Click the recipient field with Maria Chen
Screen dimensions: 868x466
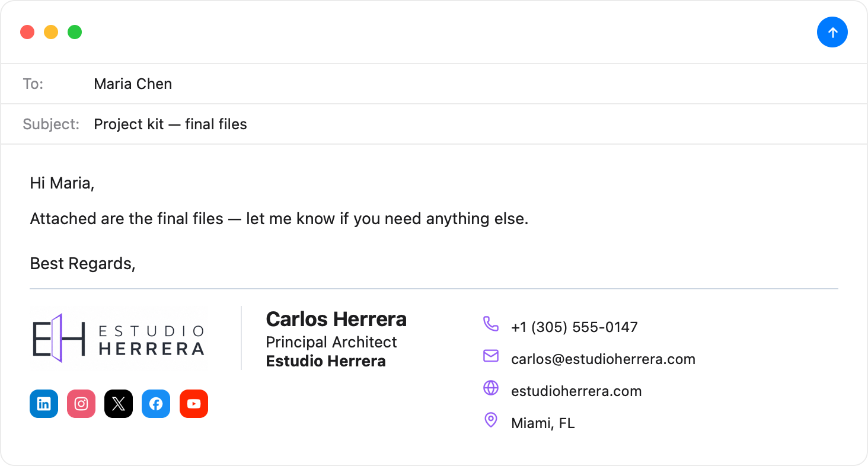pyautogui.click(x=434, y=84)
